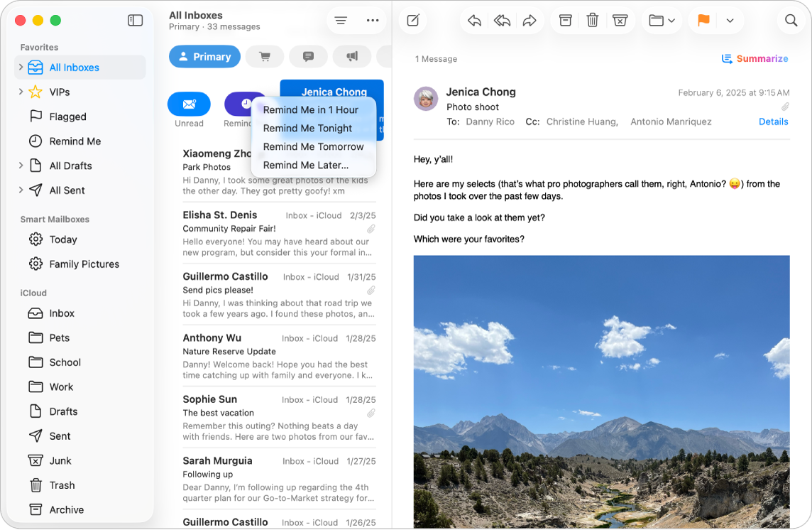Forward the Photo shoot message
Screen dimensions: 812x530
coord(530,20)
